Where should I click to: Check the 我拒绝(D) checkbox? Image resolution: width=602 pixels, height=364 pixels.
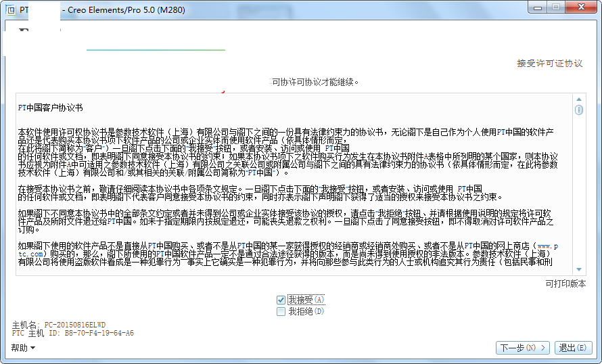pos(281,311)
